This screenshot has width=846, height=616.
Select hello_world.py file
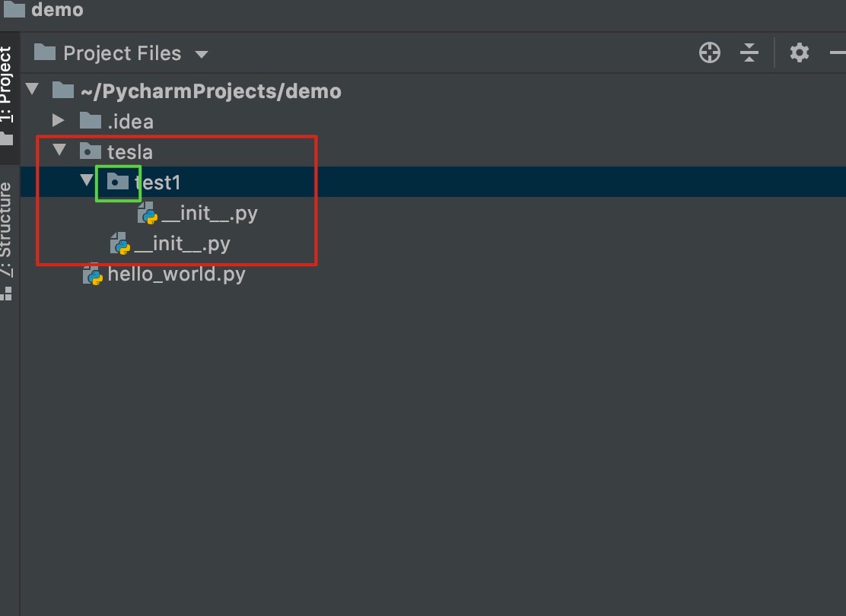[x=177, y=274]
